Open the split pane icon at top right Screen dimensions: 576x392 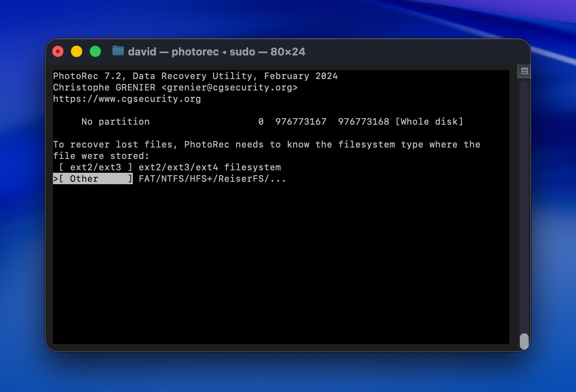tap(524, 70)
